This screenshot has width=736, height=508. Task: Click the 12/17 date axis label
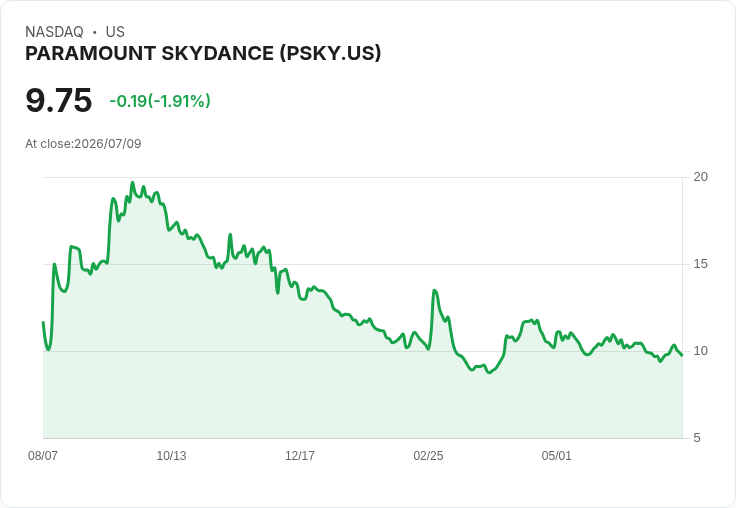[300, 455]
